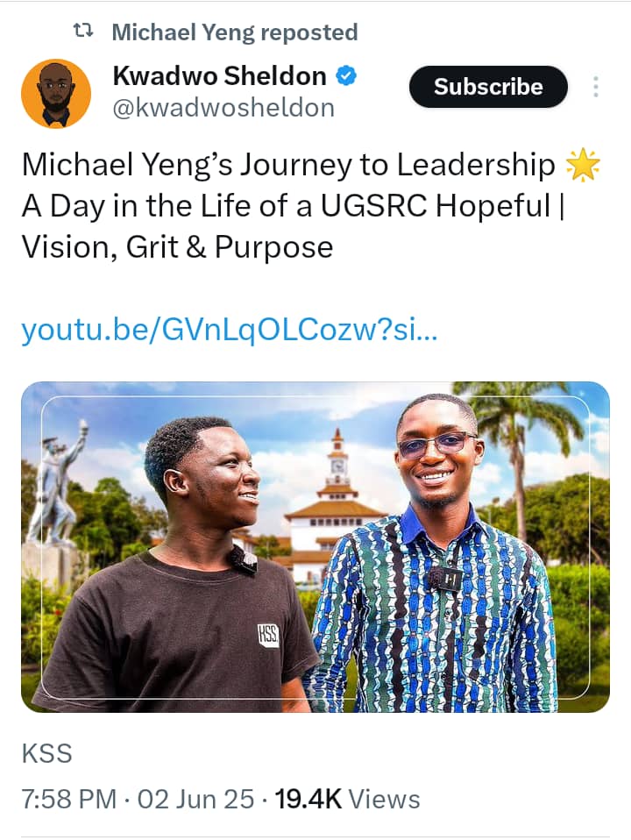Click the 02 Jun 25 date
The image size is (631, 840).
(x=193, y=799)
